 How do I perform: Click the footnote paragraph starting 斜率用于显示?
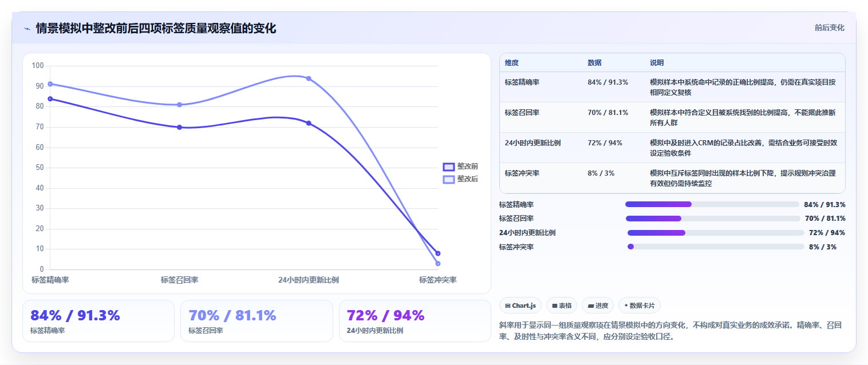point(671,331)
